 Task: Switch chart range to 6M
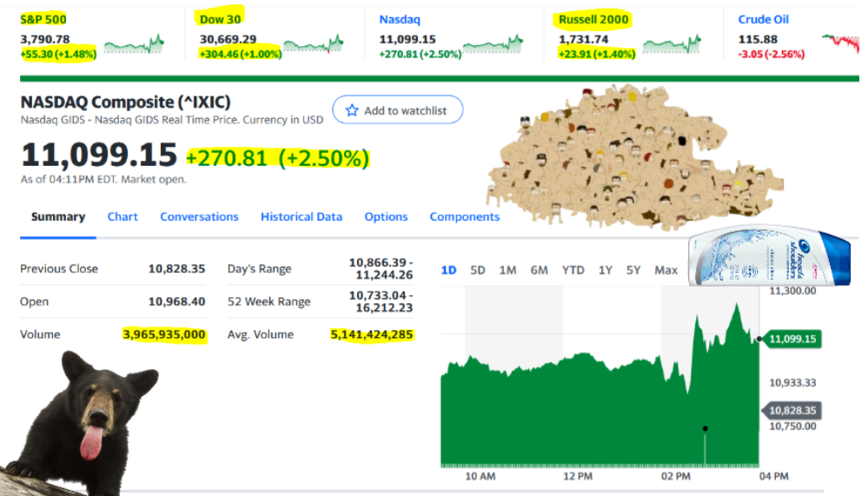540,270
